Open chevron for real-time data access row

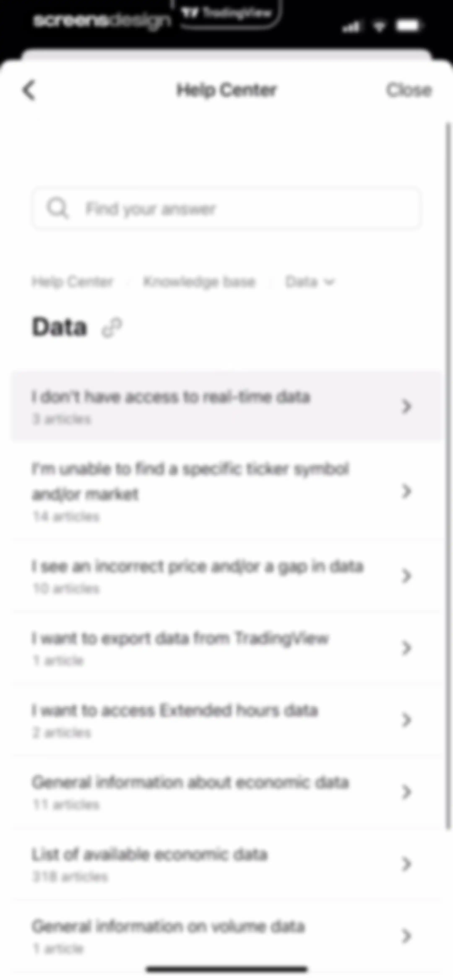[x=406, y=406]
